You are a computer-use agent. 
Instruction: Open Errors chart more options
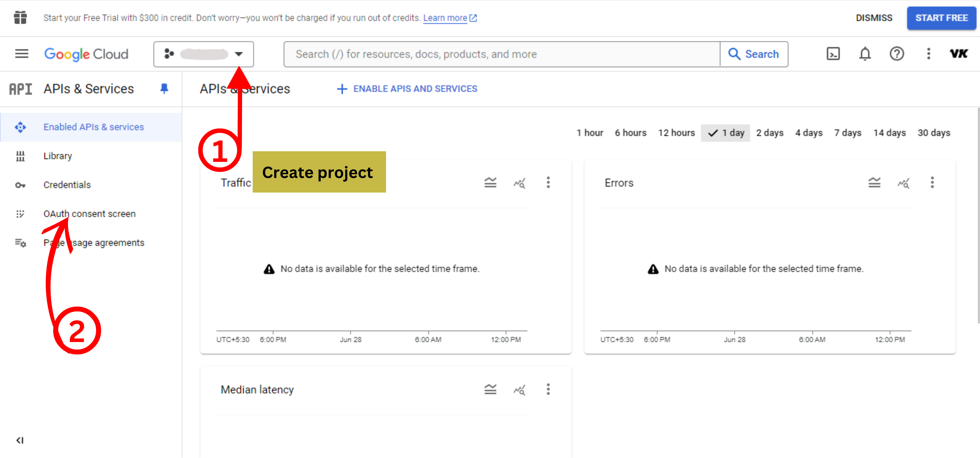[933, 182]
